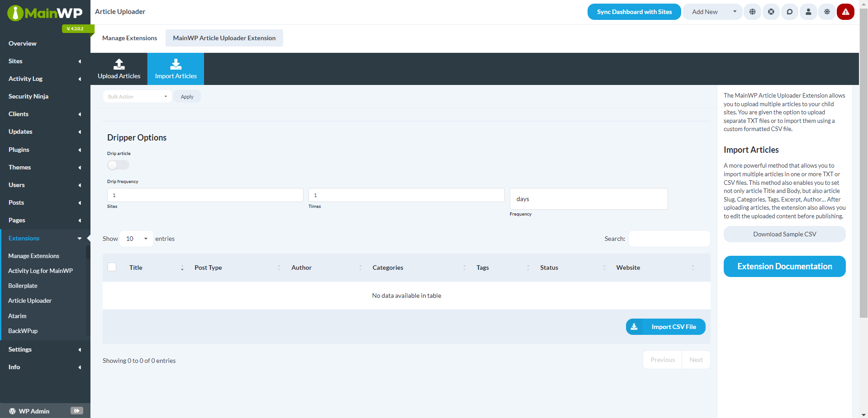Click the red warning alert icon
This screenshot has height=418, width=868.
(x=845, y=12)
